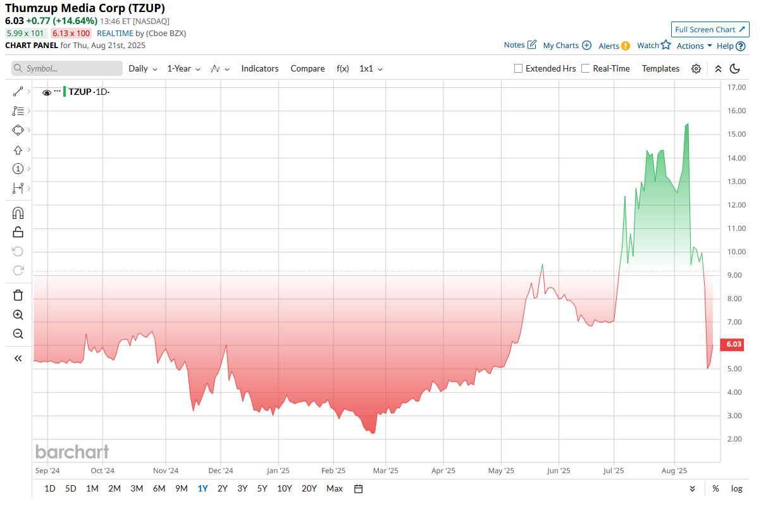
Task: Select the Max time range
Action: click(x=335, y=488)
